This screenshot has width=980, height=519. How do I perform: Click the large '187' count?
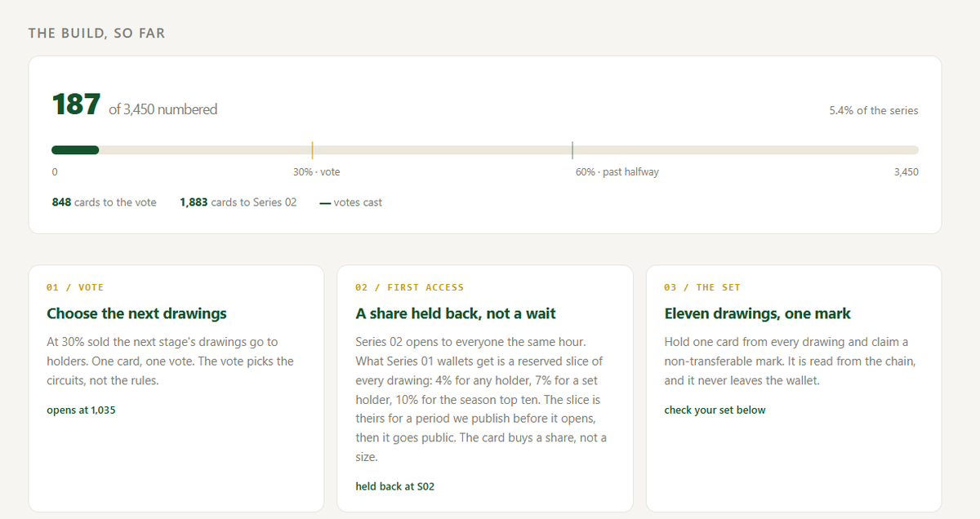tap(76, 104)
